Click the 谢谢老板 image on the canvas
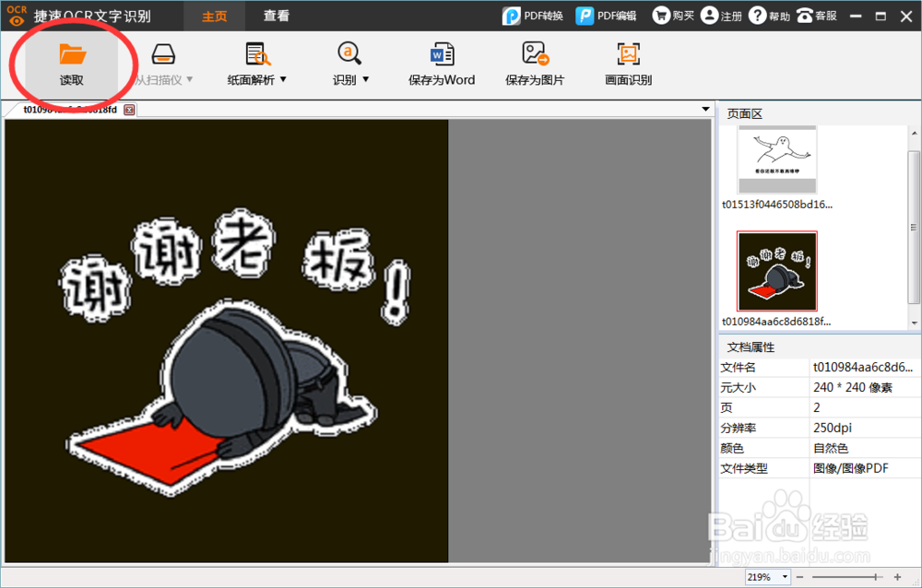Screen dimensions: 922x588 [x=227, y=341]
